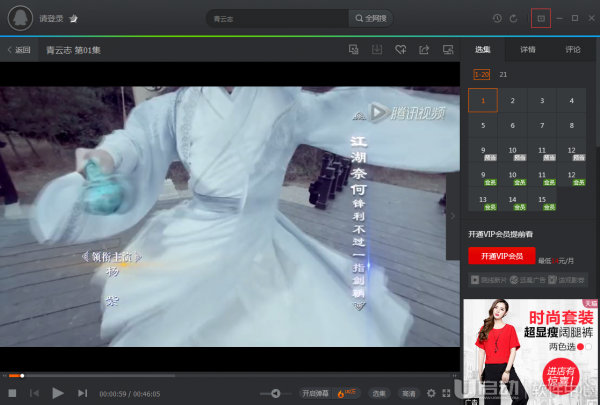The image size is (600, 405).
Task: Add to favorites with heart icon
Action: tap(401, 49)
